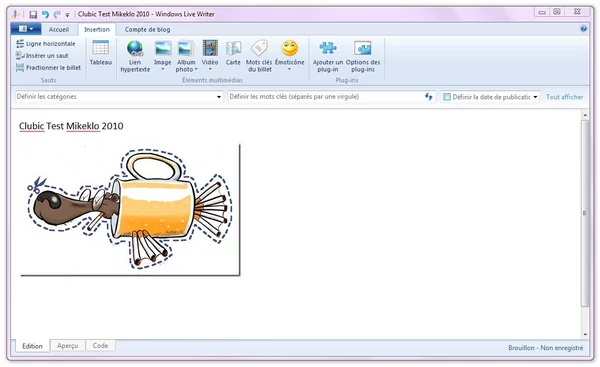Screen dimensions: 600x367
Task: Click the Album photo icon
Action: (x=186, y=49)
